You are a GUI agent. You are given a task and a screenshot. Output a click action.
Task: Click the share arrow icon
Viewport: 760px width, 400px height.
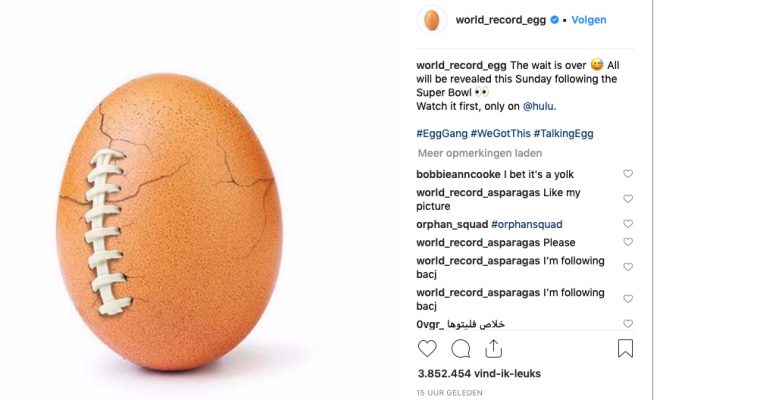(493, 348)
